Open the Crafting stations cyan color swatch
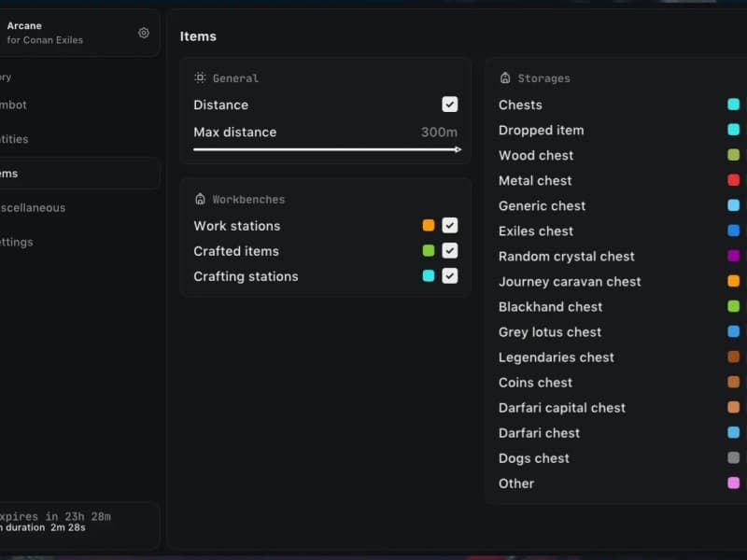 429,275
